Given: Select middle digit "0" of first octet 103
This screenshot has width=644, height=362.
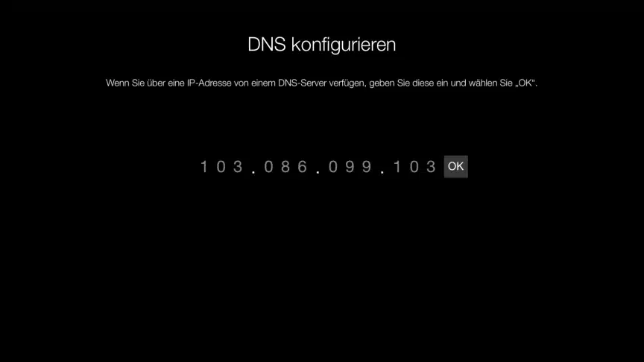Looking at the screenshot, I should (x=221, y=167).
